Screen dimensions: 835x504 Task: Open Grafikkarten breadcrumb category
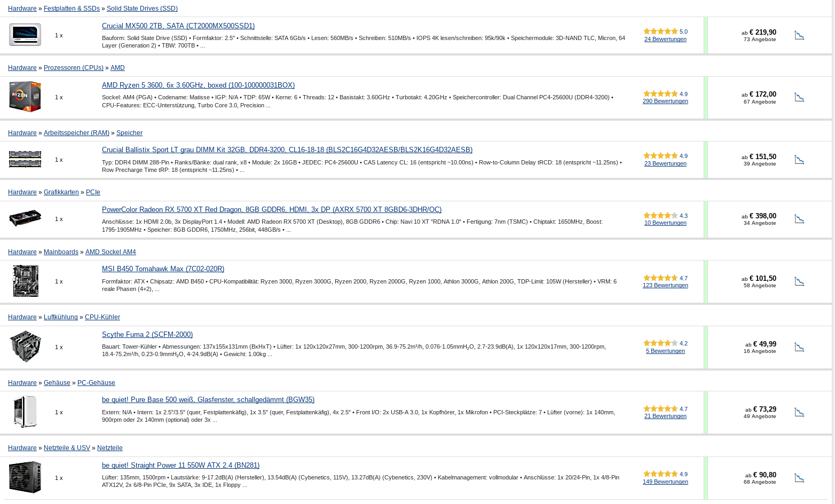[61, 192]
